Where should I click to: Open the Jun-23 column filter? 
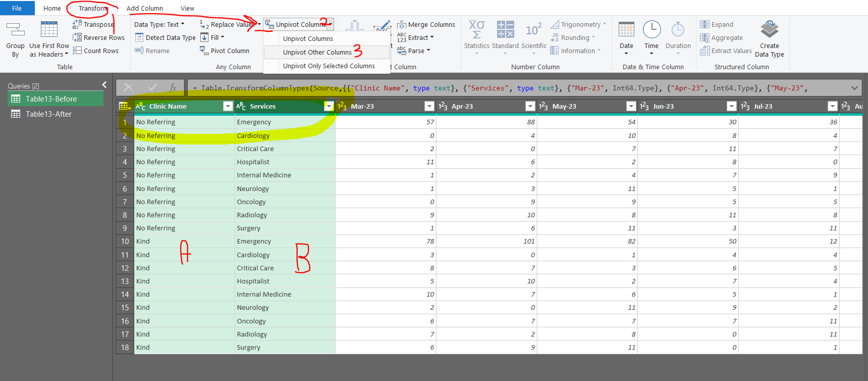click(731, 106)
